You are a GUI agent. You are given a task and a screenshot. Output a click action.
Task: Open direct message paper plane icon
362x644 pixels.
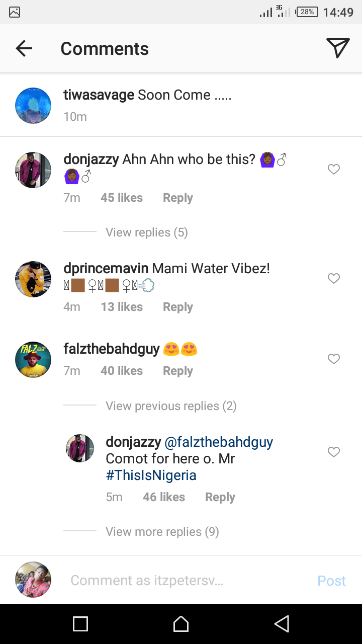[338, 48]
